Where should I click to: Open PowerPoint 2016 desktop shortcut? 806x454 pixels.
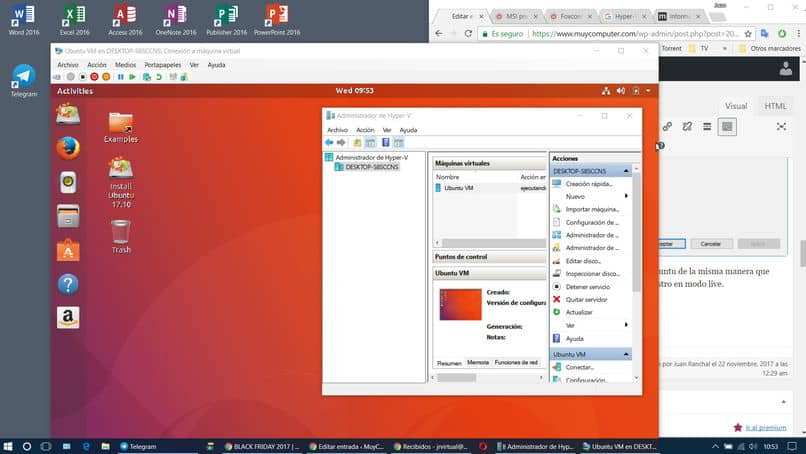277,20
